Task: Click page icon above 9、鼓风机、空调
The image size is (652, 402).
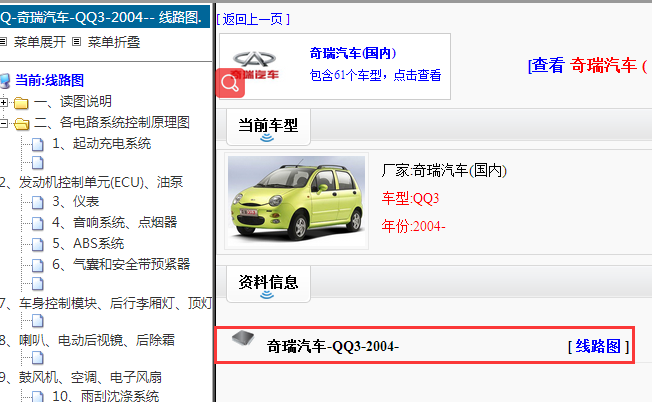Action: (x=38, y=358)
